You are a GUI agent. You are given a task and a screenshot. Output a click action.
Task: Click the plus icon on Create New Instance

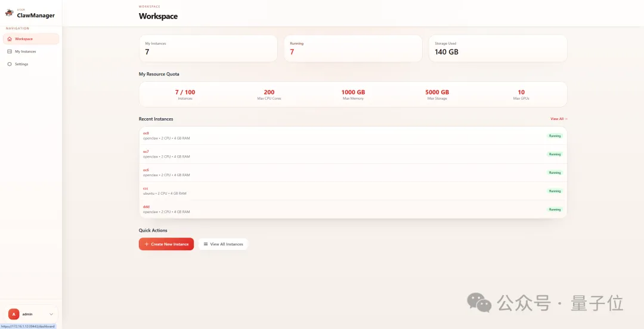(x=147, y=244)
